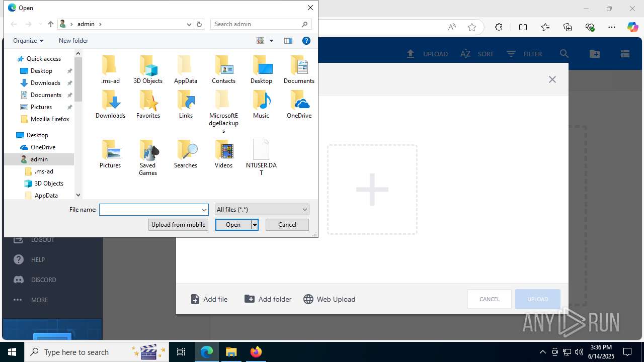Expand the view options dropdown arrow

click(x=272, y=41)
